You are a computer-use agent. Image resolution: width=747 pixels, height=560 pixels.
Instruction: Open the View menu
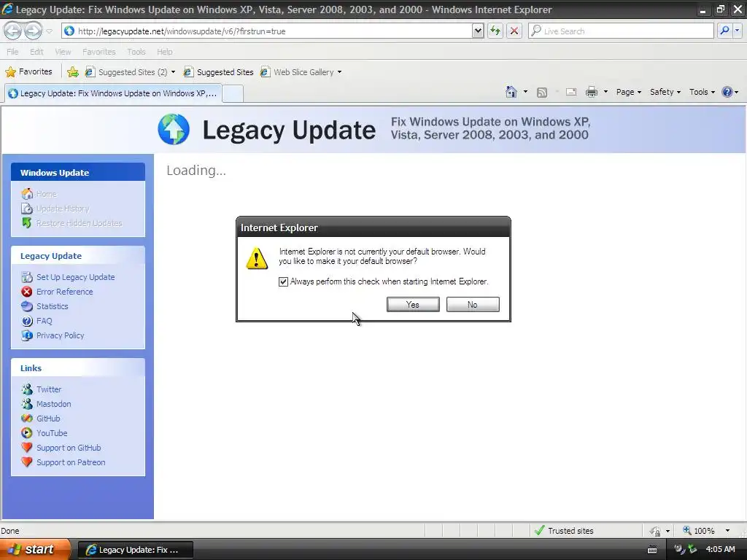pyautogui.click(x=63, y=52)
